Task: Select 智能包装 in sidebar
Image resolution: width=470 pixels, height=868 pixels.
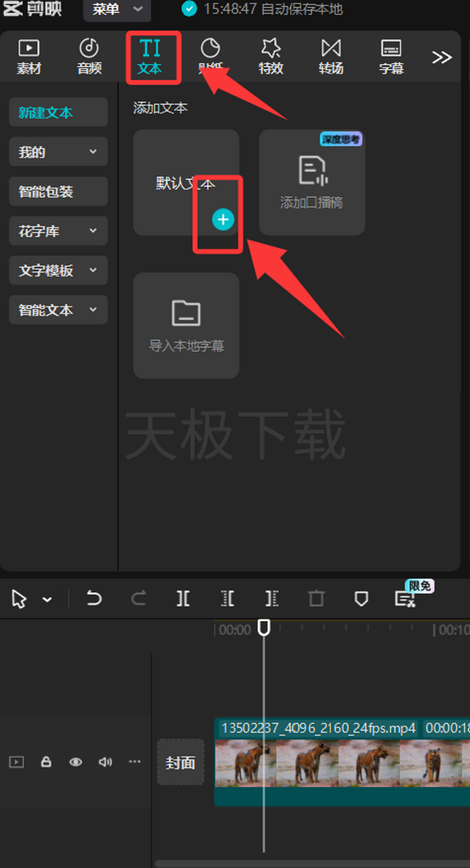Action: click(x=58, y=191)
